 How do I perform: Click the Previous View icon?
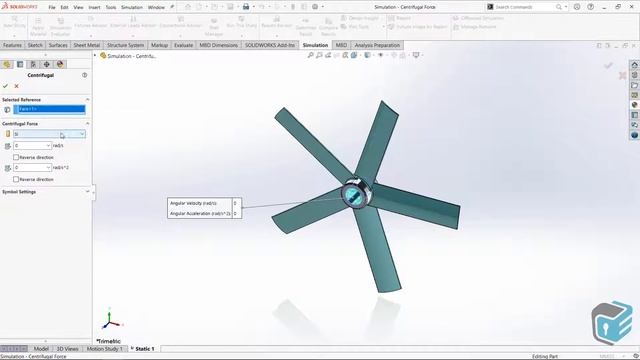pos(328,55)
